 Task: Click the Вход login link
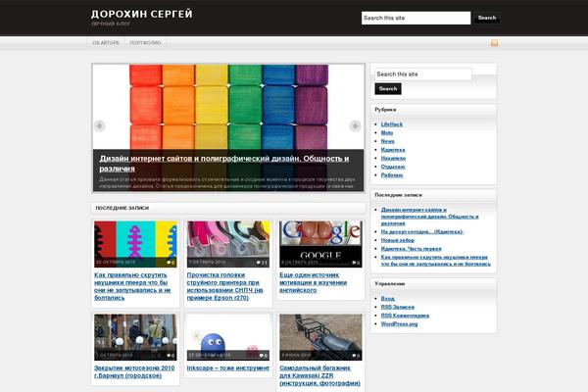click(388, 299)
